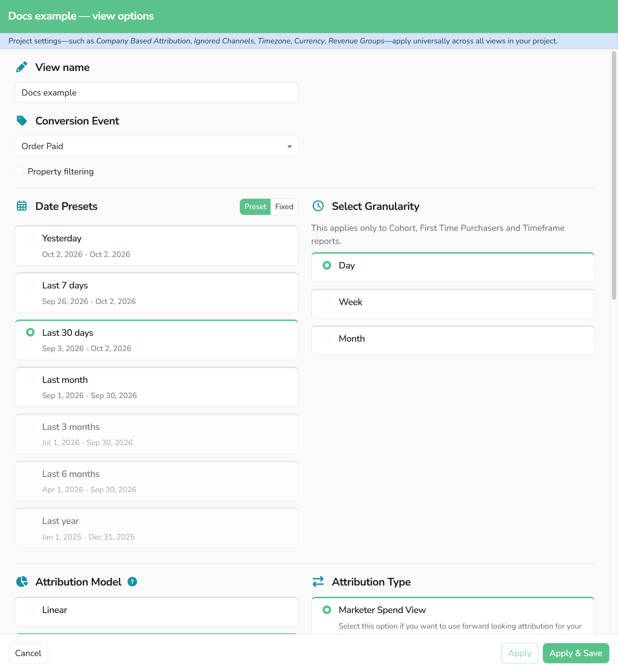Click the pencil icon beside View name
The height and width of the screenshot is (672, 618).
pos(22,67)
